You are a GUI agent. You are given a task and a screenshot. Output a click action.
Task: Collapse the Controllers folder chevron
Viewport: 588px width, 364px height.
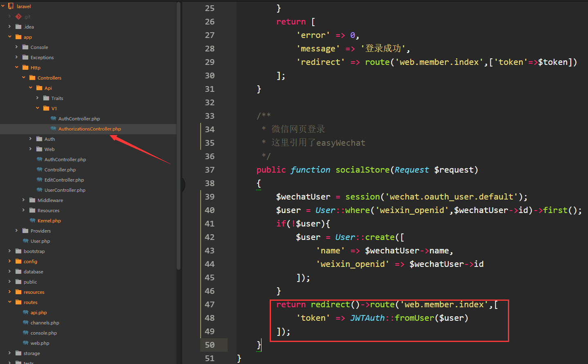click(x=23, y=78)
